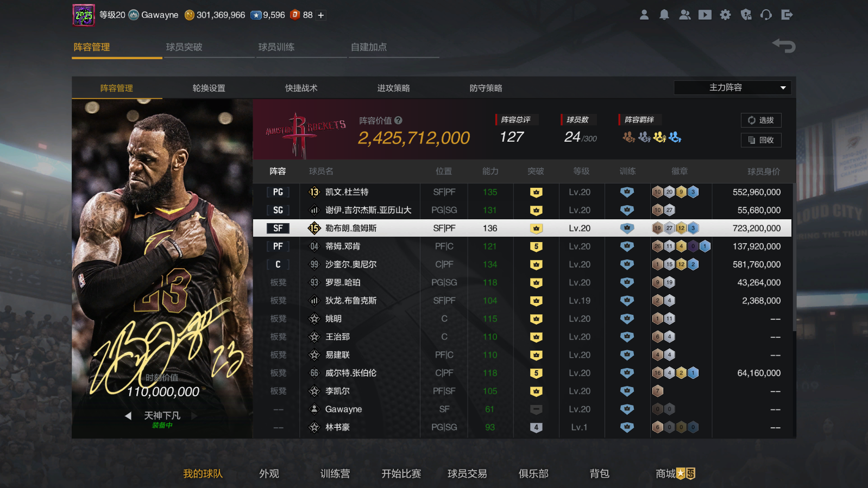The width and height of the screenshot is (868, 488).
Task: Open the 快捷战术 sub-tab
Action: pyautogui.click(x=301, y=88)
